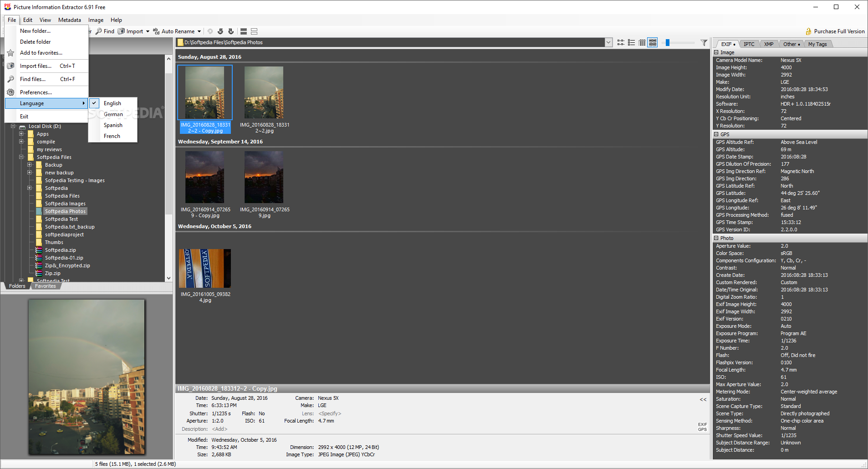The height and width of the screenshot is (469, 868).
Task: Click the Softpedia.zip archive icon
Action: pos(39,250)
